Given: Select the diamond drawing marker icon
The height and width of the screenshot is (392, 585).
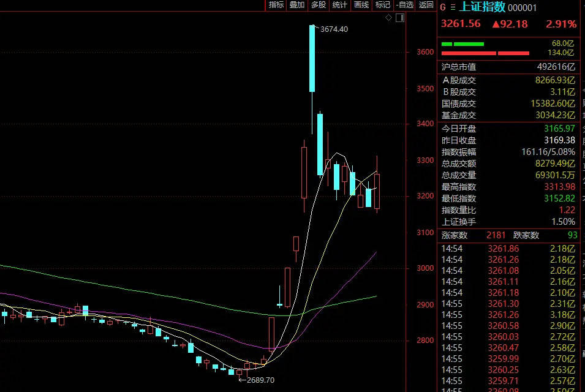Looking at the screenshot, I should point(388,17).
